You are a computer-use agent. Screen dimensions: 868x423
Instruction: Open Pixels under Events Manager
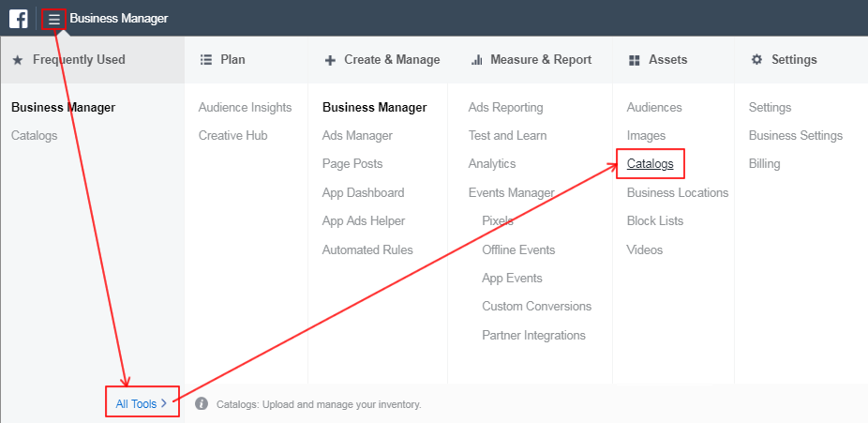[497, 221]
